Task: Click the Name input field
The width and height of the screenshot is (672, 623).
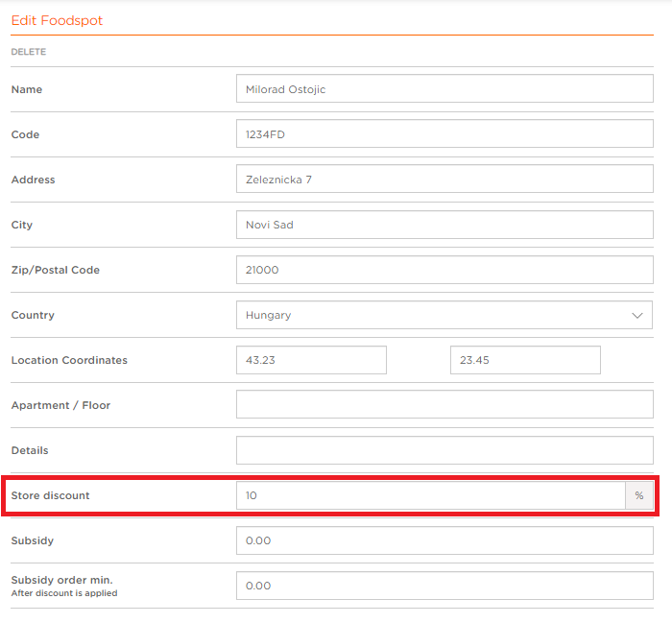Action: point(444,88)
